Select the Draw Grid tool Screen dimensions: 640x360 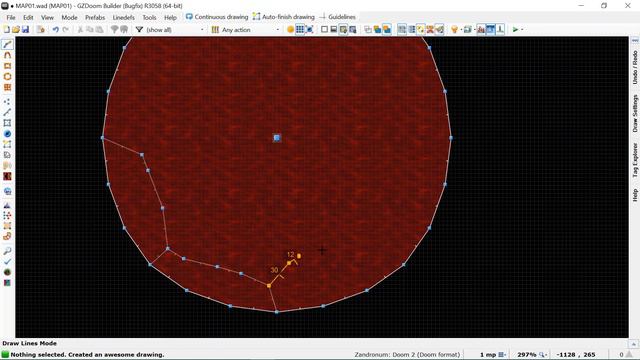pyautogui.click(x=7, y=87)
